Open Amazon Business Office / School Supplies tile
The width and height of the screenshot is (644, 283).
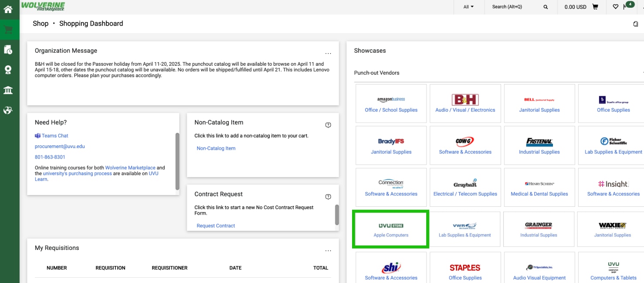391,104
